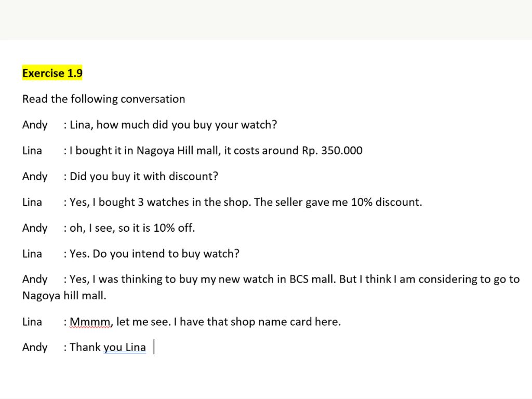
Task: Click "Did you buy it with discount?" sentence
Action: [144, 176]
